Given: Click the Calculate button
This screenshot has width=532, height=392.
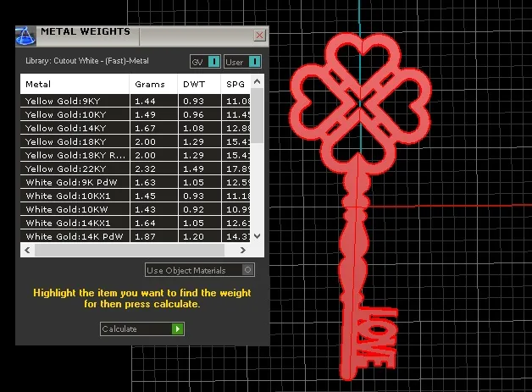Looking at the screenshot, I should pos(142,329).
